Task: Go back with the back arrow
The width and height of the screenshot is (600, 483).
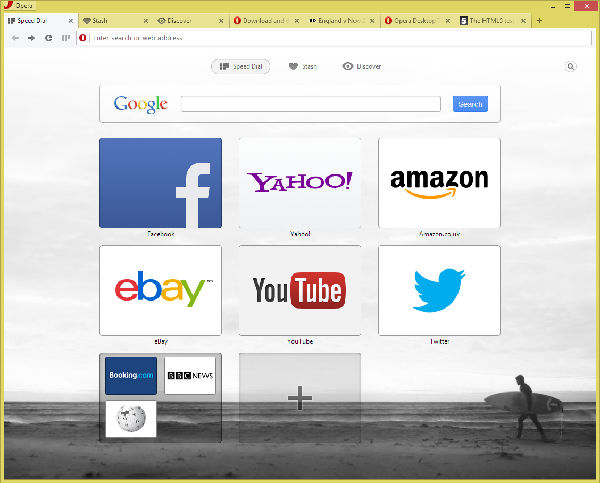Action: tap(15, 38)
